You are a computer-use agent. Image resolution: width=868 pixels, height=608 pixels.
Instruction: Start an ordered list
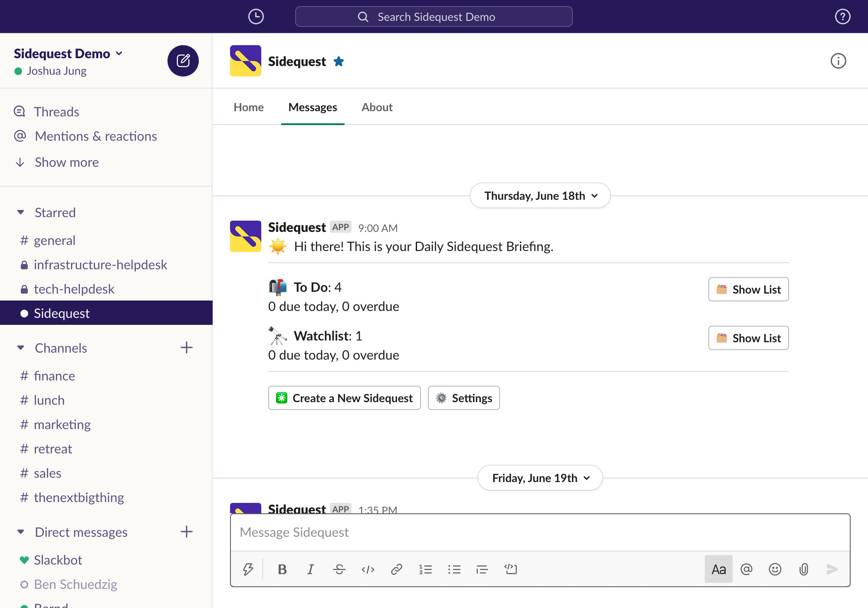pos(425,569)
